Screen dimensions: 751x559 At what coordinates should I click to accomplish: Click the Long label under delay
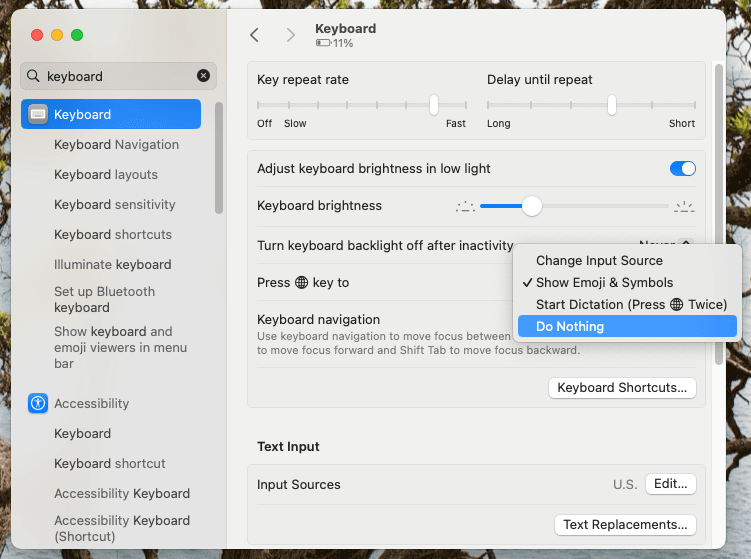499,124
